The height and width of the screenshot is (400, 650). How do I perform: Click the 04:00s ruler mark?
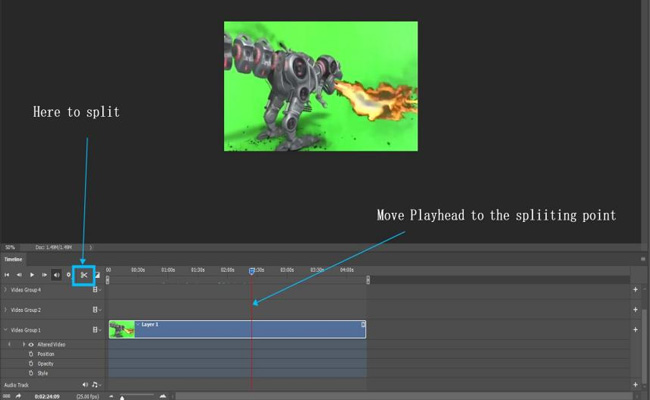pyautogui.click(x=347, y=270)
